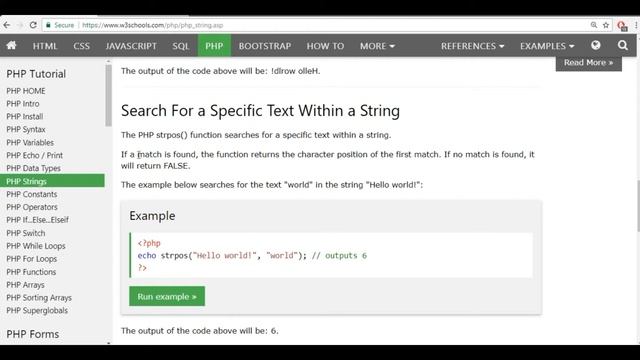Screen dimensions: 640x360
Task: Bookmark page with the star icon
Action: click(606, 25)
